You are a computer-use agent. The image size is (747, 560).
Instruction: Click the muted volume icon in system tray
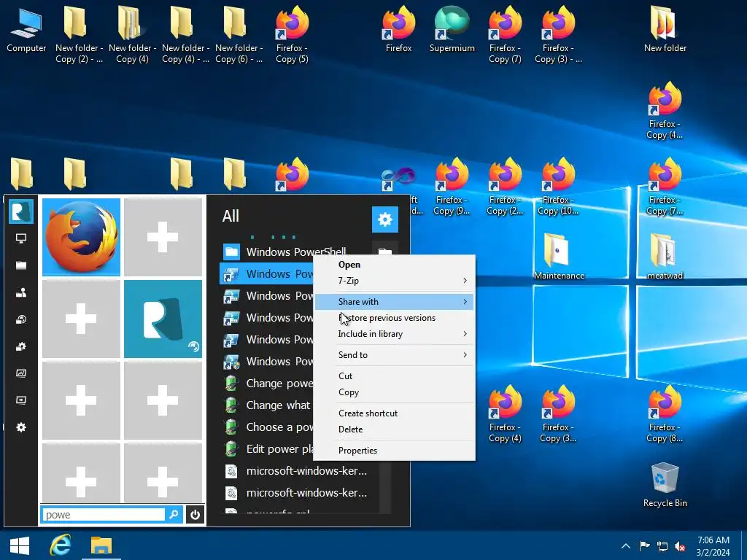coord(681,546)
